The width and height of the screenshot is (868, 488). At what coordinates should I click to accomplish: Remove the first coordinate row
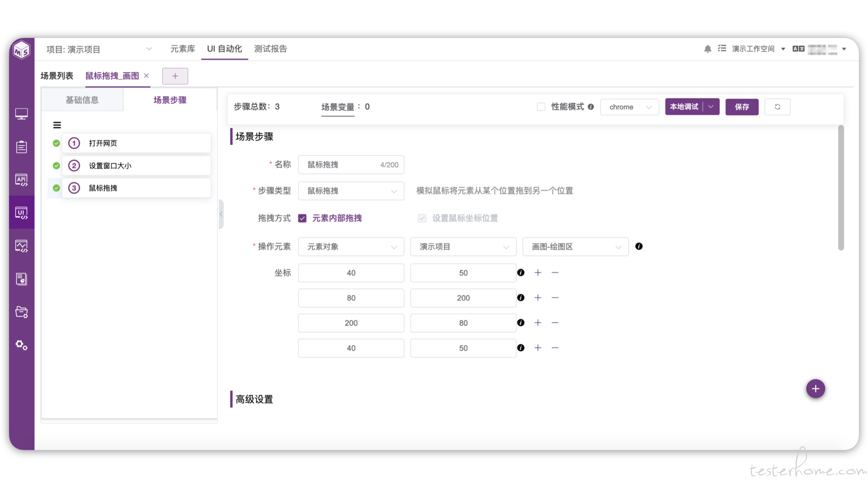[555, 272]
